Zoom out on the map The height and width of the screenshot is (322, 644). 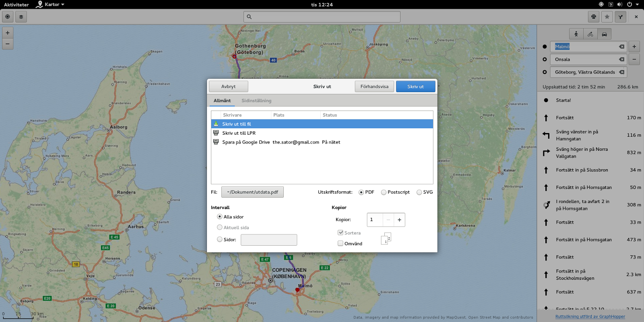[x=8, y=44]
